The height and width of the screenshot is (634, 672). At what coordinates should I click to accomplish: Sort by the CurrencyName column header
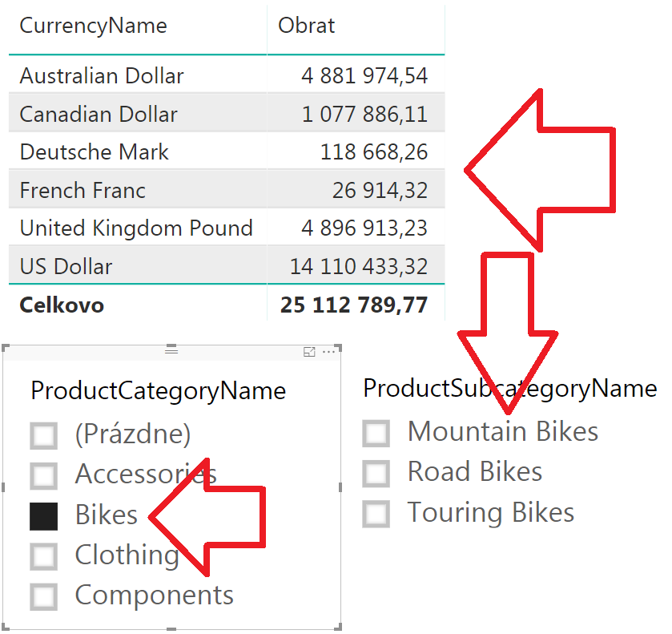[93, 26]
